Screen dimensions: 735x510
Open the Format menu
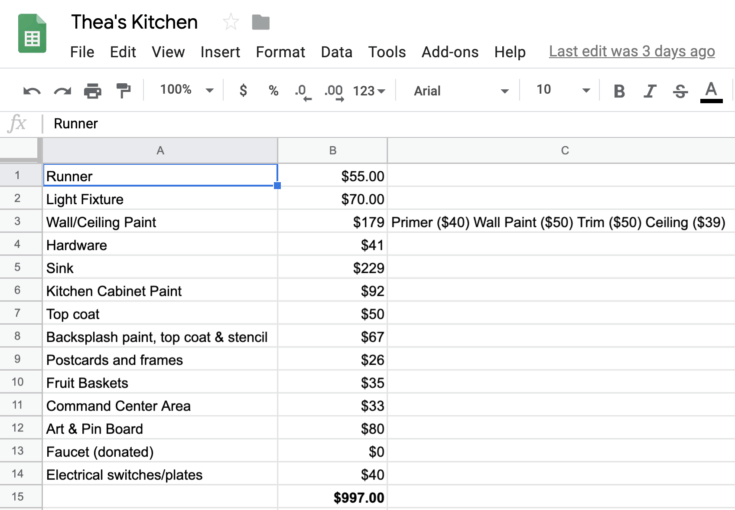(x=280, y=52)
